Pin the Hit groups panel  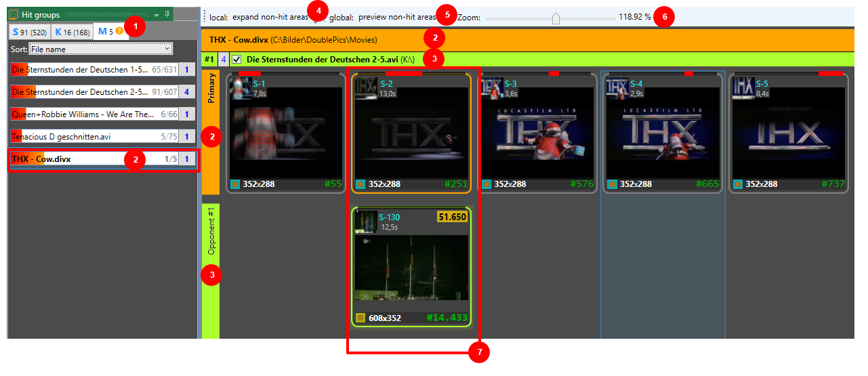coord(167,14)
